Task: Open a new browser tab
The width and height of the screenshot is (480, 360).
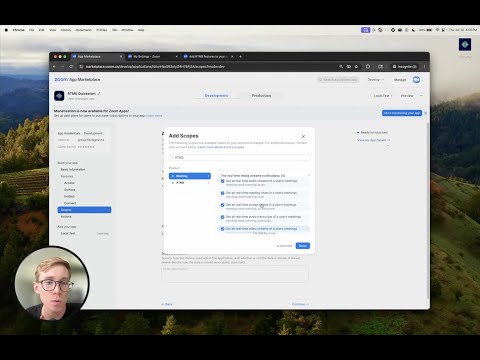Action: (241, 57)
